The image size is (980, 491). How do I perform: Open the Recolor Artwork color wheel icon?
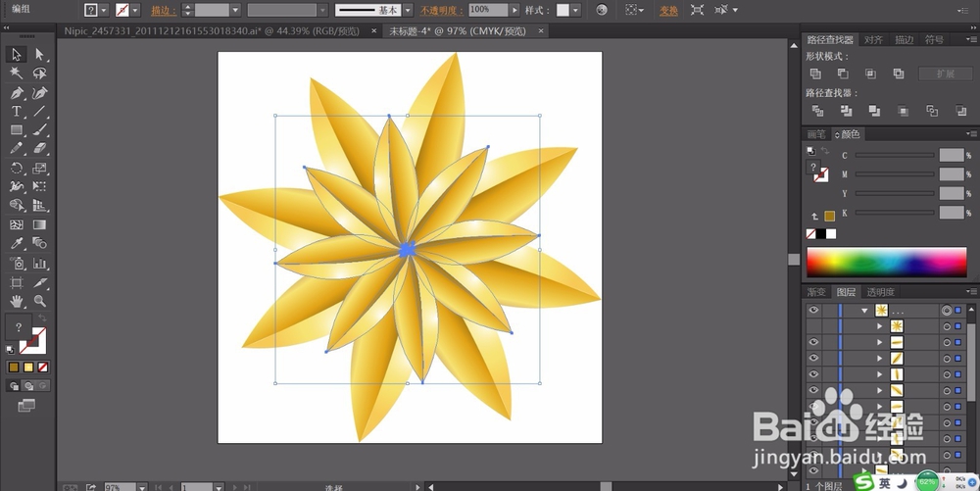pyautogui.click(x=602, y=10)
